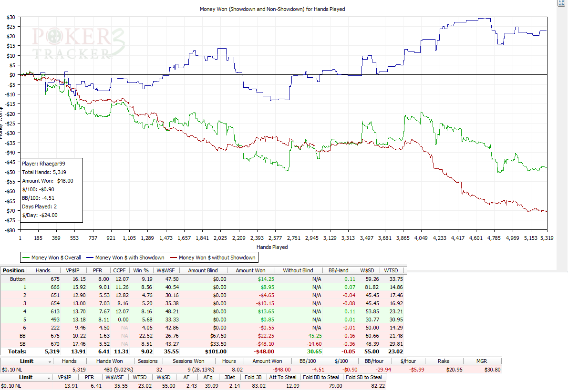Sort by the Position column header
This screenshot has width=568, height=392.
pyautogui.click(x=13, y=270)
